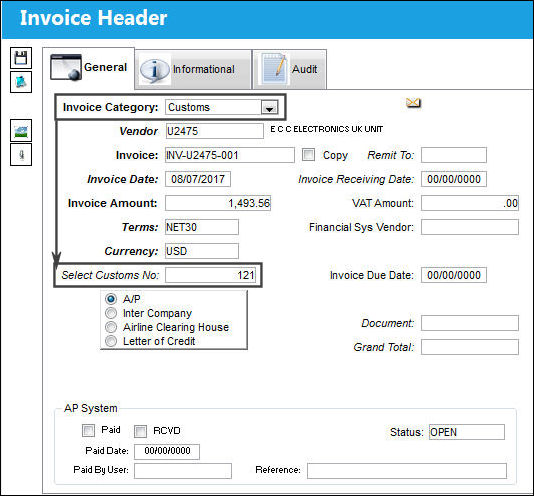
Task: Switch to the General tab
Action: click(x=89, y=67)
